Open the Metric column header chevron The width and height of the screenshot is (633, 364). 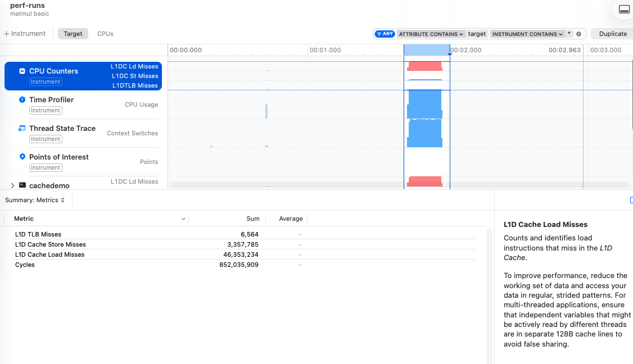click(x=183, y=219)
